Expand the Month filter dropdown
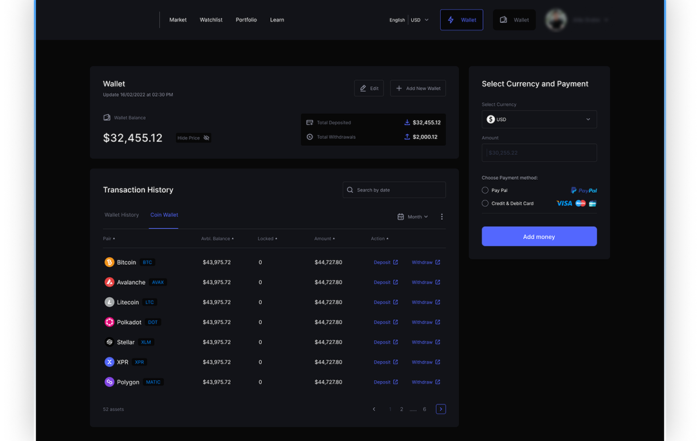The image size is (700, 441). (412, 216)
